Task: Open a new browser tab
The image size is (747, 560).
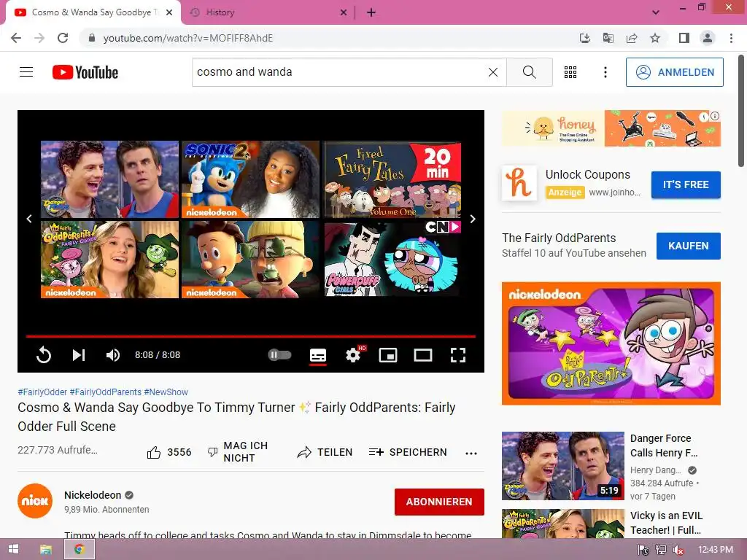Action: click(x=371, y=12)
